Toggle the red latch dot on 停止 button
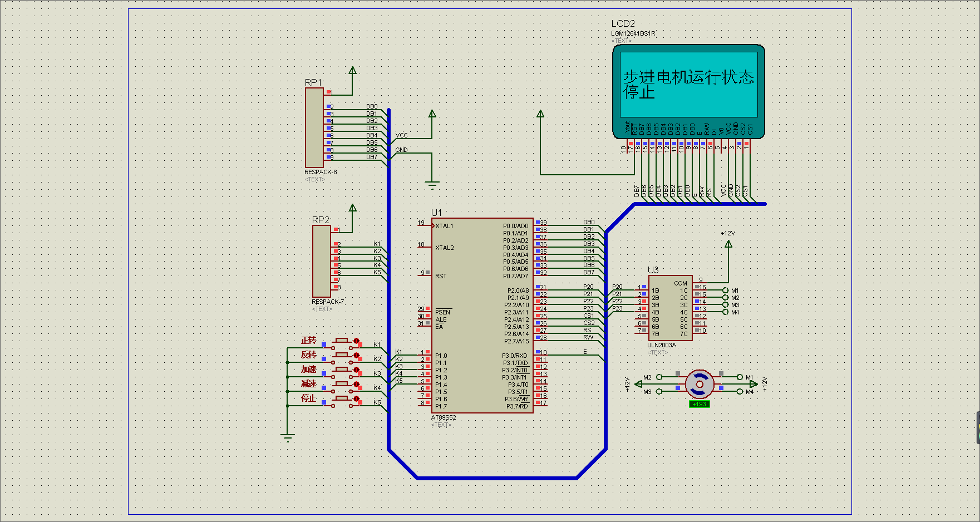 coord(356,398)
